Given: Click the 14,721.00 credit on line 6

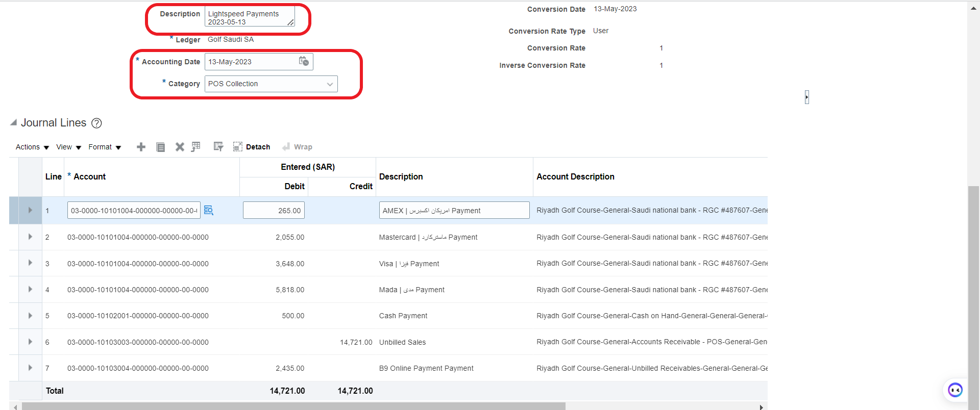Looking at the screenshot, I should [x=356, y=342].
